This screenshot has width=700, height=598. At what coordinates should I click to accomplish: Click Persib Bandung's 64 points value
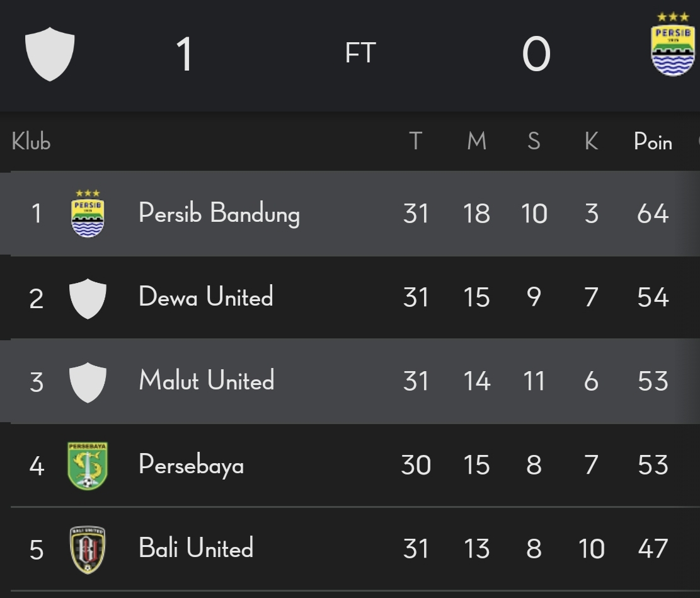tap(653, 214)
